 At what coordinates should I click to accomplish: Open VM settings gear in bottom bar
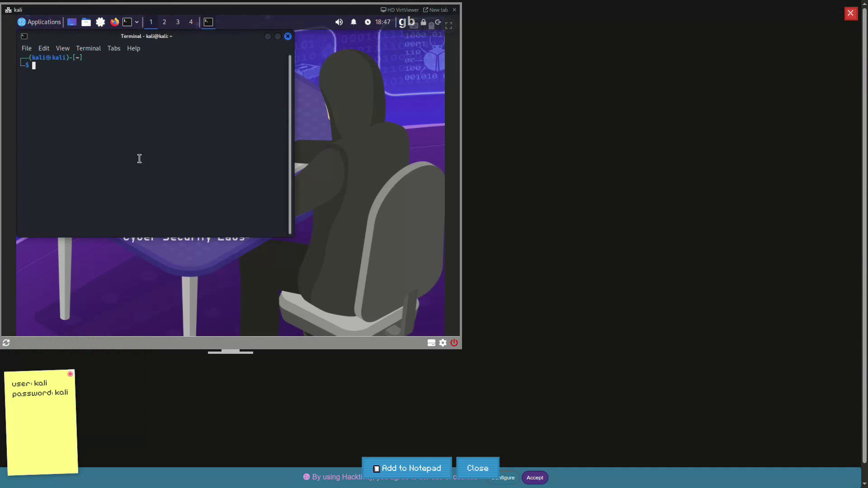click(x=443, y=343)
